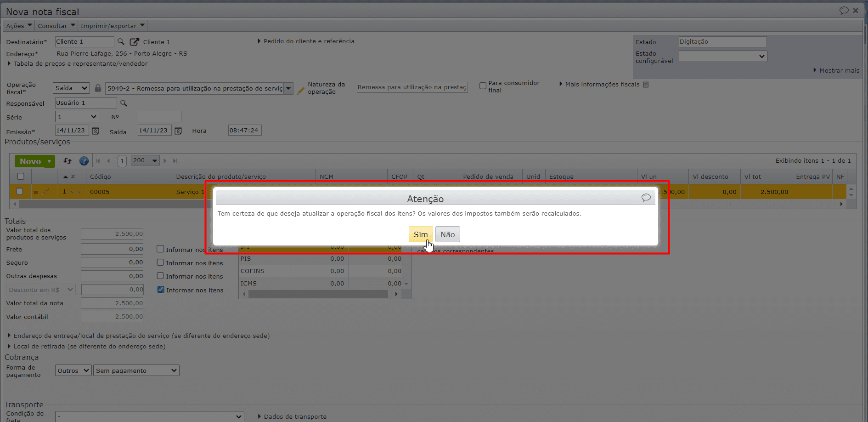The height and width of the screenshot is (422, 868).
Task: Open help for the Produtos/serviços grid
Action: (x=84, y=161)
